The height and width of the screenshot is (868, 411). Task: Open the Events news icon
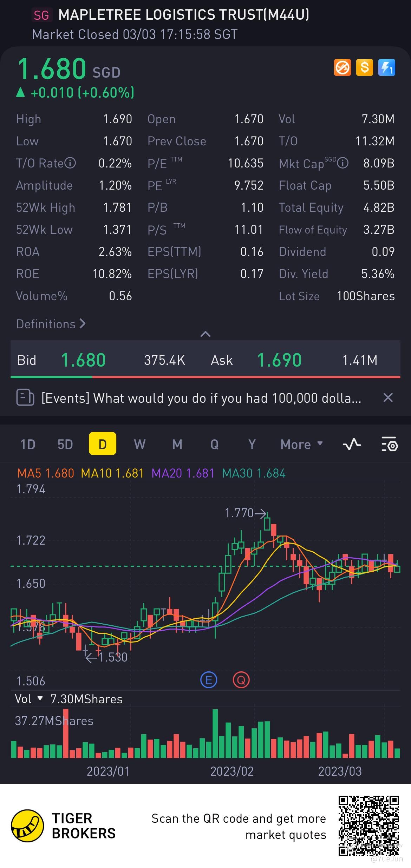pos(25,398)
